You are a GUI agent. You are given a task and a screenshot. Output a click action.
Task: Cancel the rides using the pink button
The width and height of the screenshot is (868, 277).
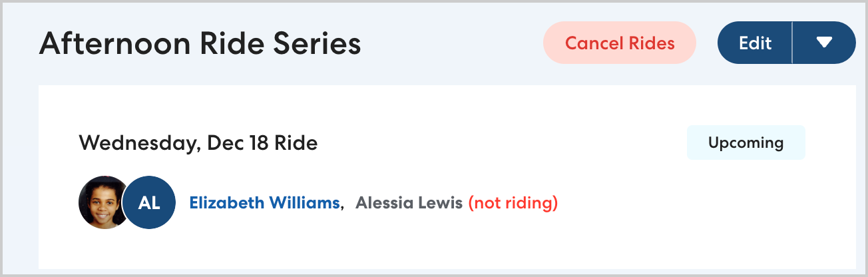click(x=619, y=43)
